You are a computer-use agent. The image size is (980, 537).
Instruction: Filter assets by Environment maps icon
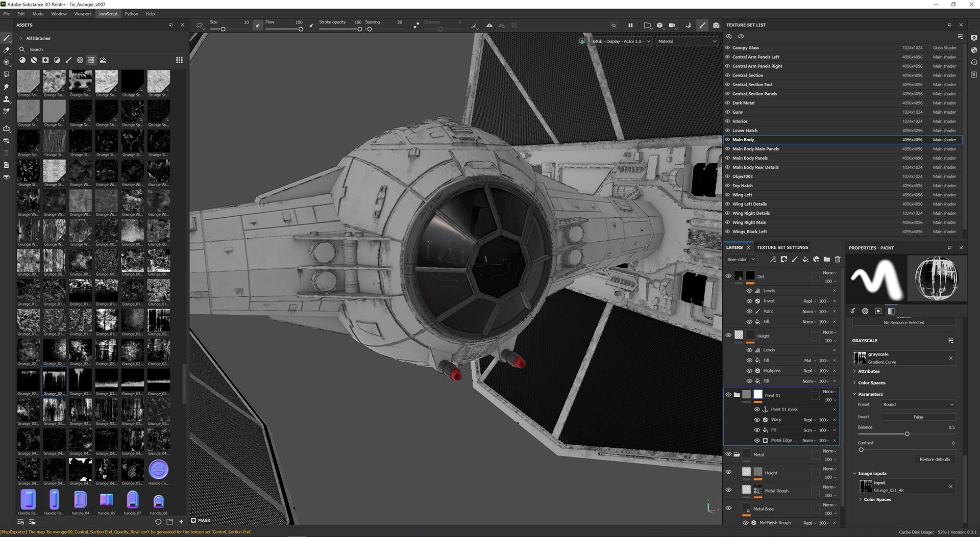(103, 60)
